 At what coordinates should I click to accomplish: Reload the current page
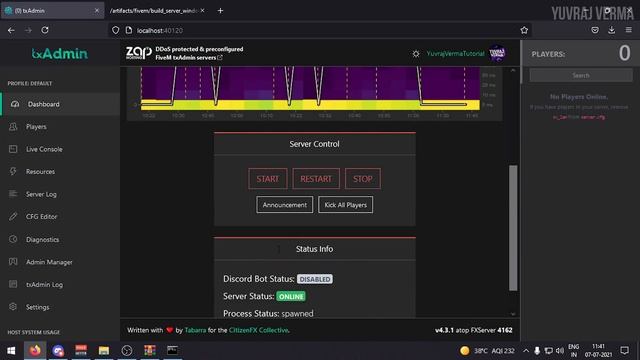click(45, 30)
